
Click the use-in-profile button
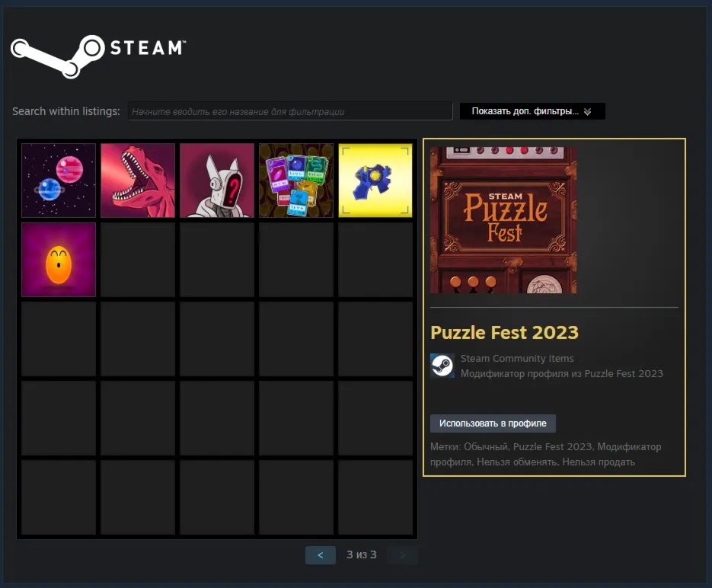(x=493, y=423)
